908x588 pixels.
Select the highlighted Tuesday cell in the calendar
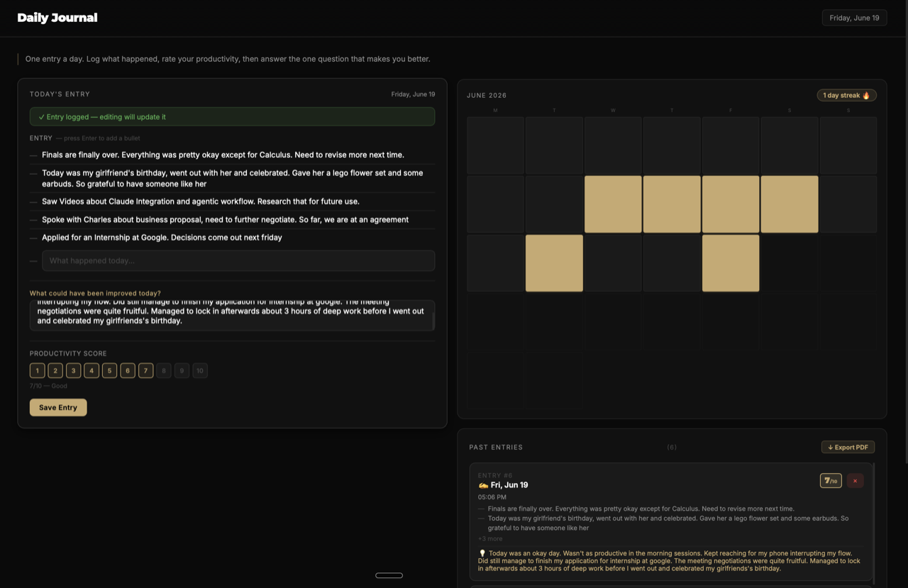pos(554,263)
